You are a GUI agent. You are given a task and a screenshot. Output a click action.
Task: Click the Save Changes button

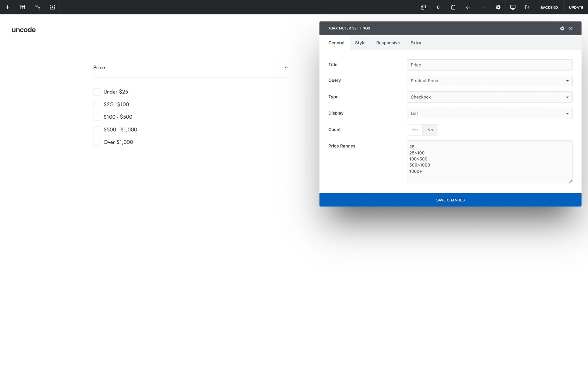pos(450,200)
